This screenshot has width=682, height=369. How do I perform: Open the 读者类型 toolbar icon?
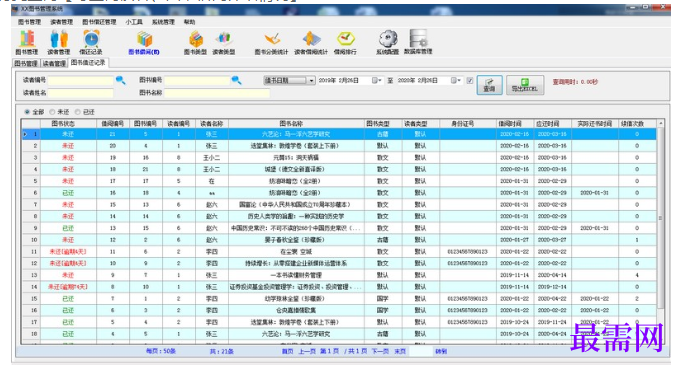pos(224,43)
